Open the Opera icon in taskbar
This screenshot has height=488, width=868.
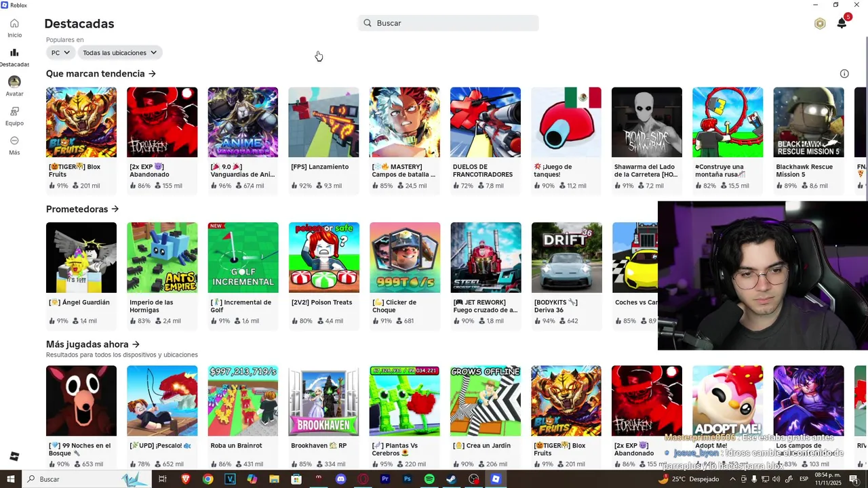tap(363, 479)
